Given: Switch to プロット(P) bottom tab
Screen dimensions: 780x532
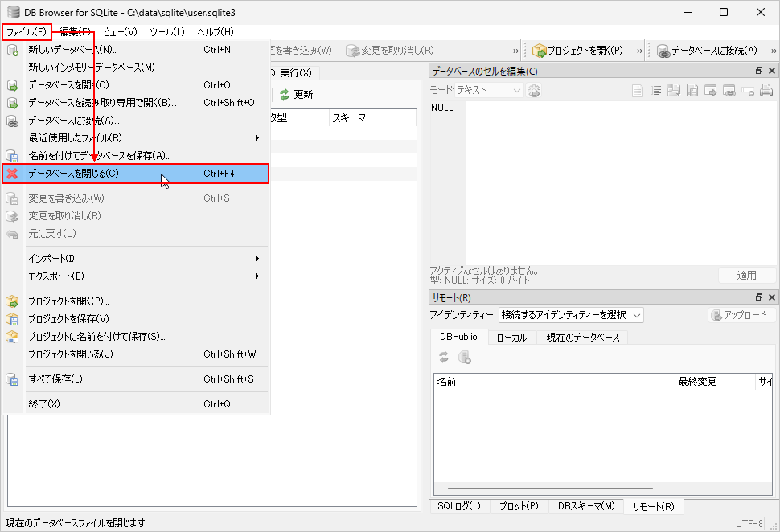Looking at the screenshot, I should point(519,506).
